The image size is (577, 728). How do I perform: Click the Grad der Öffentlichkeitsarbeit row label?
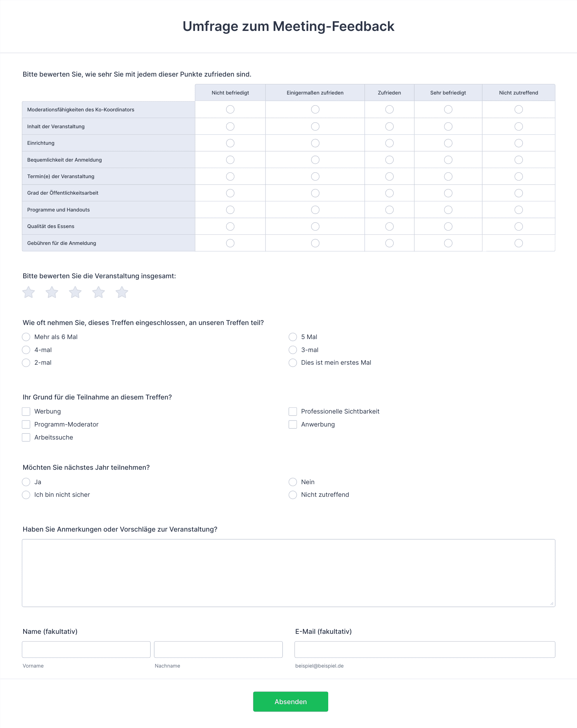point(109,193)
